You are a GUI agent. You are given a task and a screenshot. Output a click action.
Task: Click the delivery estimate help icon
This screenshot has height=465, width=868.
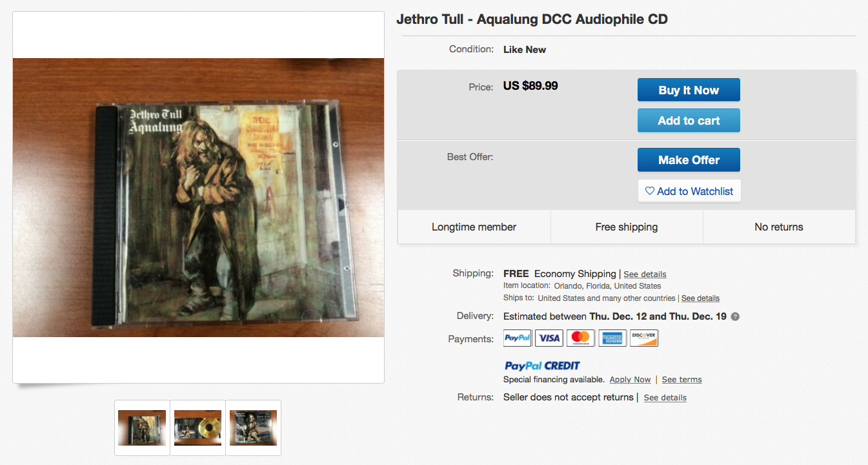pyautogui.click(x=735, y=317)
